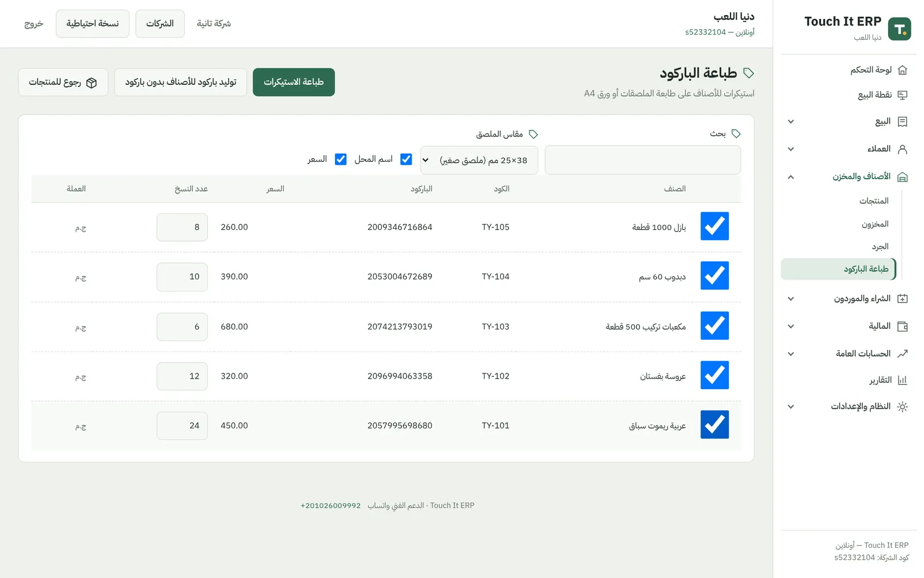This screenshot has width=924, height=578.
Task: Uncheck the اسم المحل checkbox
Action: (406, 159)
